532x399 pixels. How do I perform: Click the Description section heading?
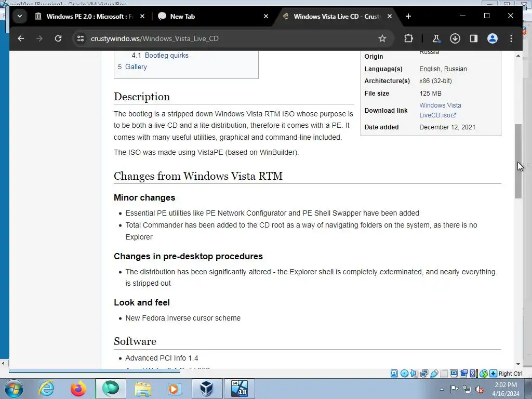142,97
